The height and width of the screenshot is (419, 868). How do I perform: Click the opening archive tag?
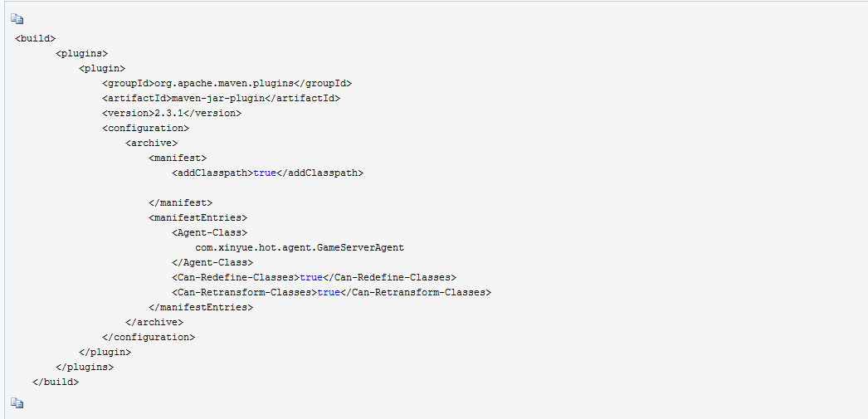pyautogui.click(x=152, y=144)
